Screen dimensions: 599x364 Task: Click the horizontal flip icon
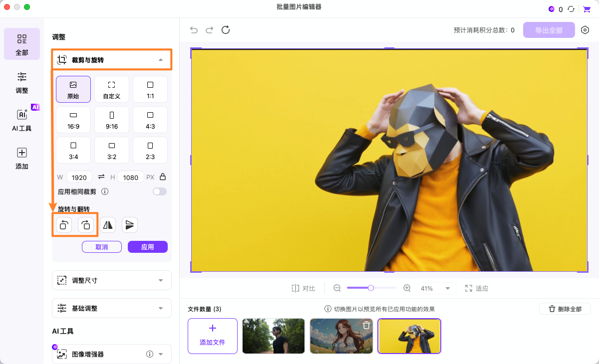[x=108, y=225]
